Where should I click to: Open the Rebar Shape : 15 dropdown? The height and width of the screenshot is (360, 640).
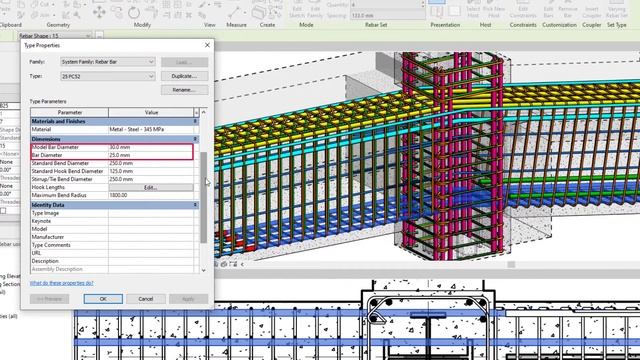tap(55, 36)
